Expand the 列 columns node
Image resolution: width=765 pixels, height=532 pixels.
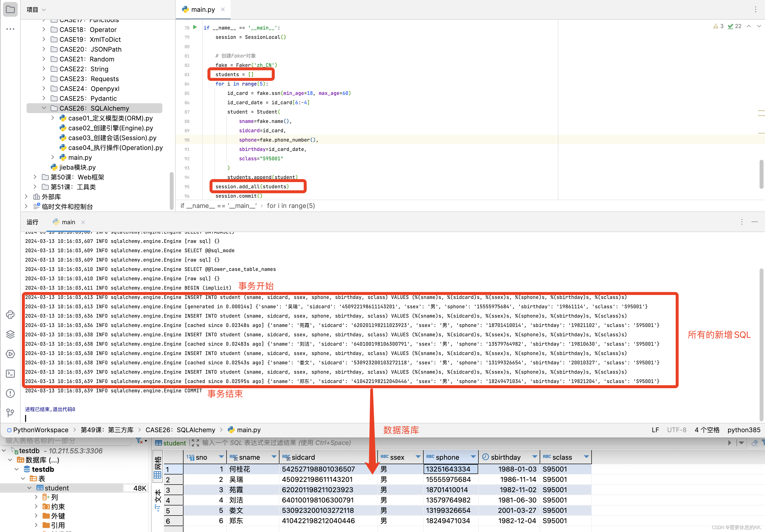[x=36, y=497]
